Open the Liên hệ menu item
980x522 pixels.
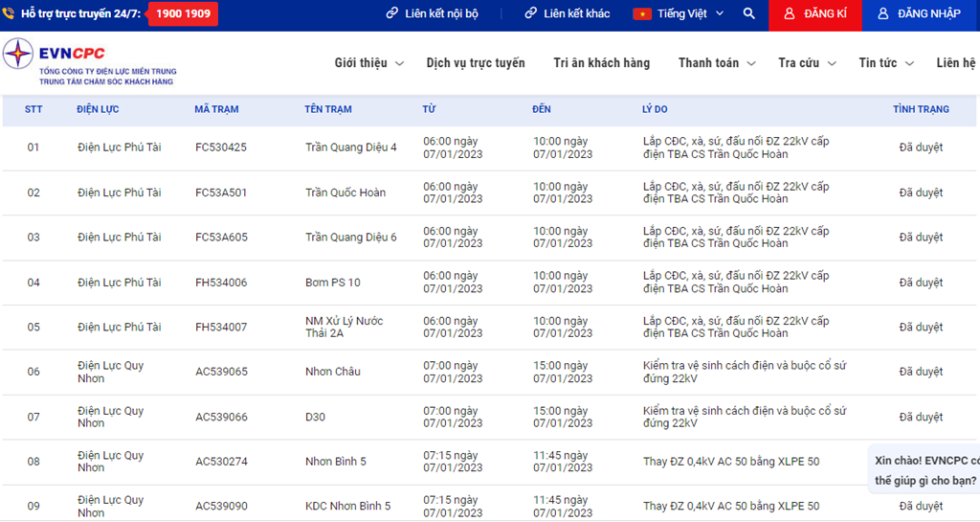pyautogui.click(x=955, y=63)
